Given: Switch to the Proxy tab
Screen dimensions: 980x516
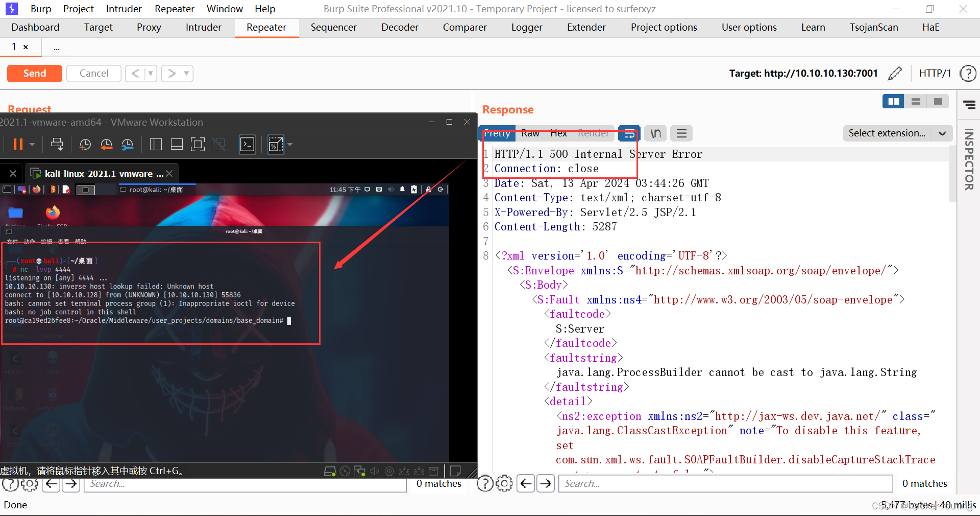Looking at the screenshot, I should [x=149, y=28].
